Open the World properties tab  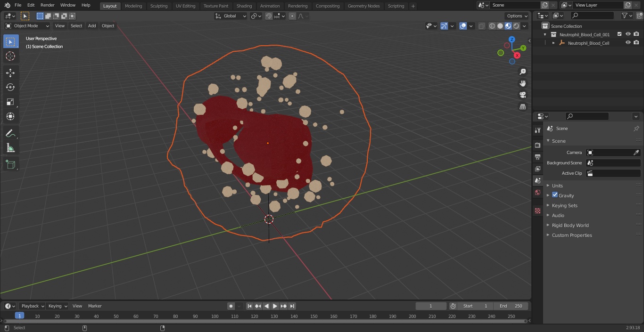pos(537,193)
